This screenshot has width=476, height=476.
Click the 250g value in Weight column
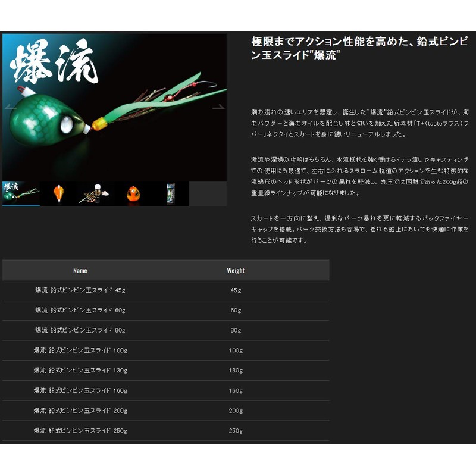click(236, 431)
